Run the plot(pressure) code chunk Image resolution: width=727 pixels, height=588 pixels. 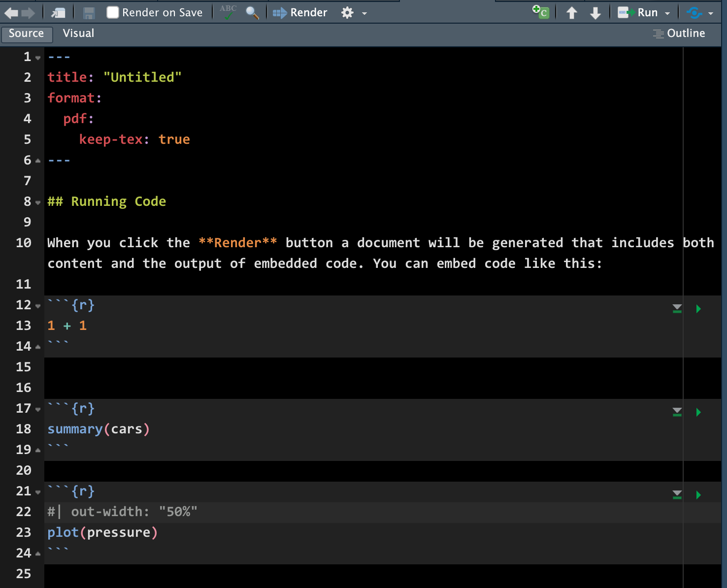(698, 495)
